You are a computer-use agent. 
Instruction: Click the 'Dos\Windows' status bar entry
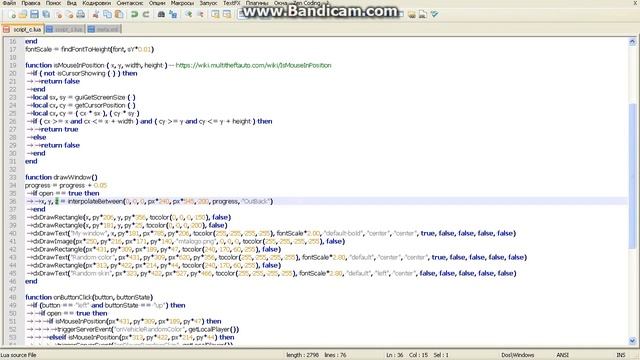click(x=518, y=355)
